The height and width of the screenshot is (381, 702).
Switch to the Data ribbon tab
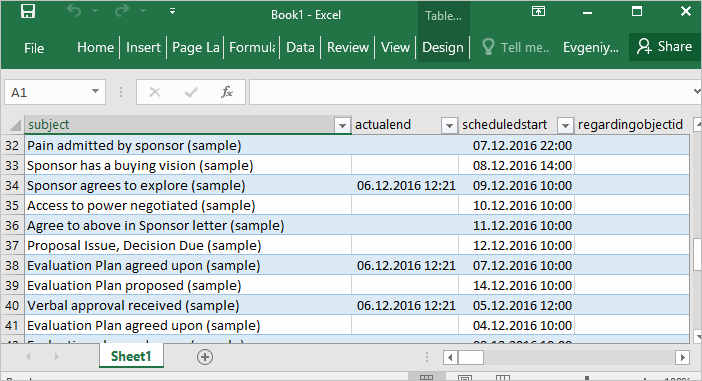click(300, 47)
